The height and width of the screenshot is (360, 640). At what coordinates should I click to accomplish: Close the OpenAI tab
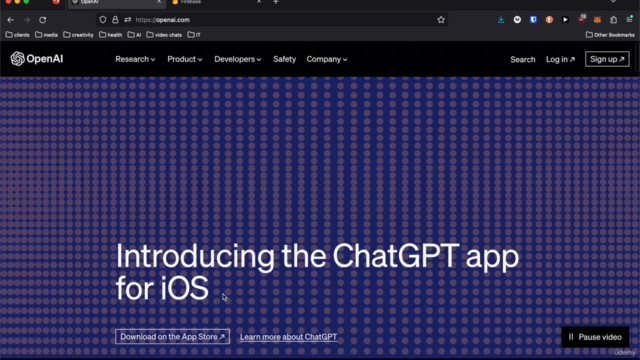pos(159,2)
